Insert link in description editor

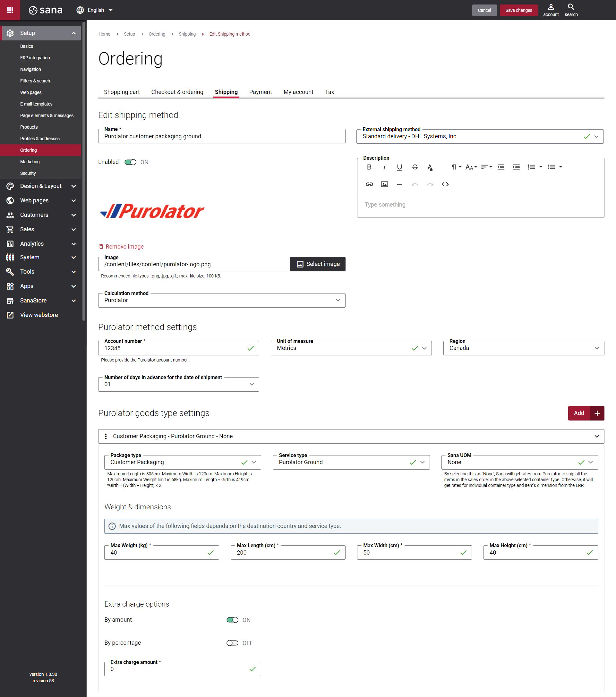369,184
